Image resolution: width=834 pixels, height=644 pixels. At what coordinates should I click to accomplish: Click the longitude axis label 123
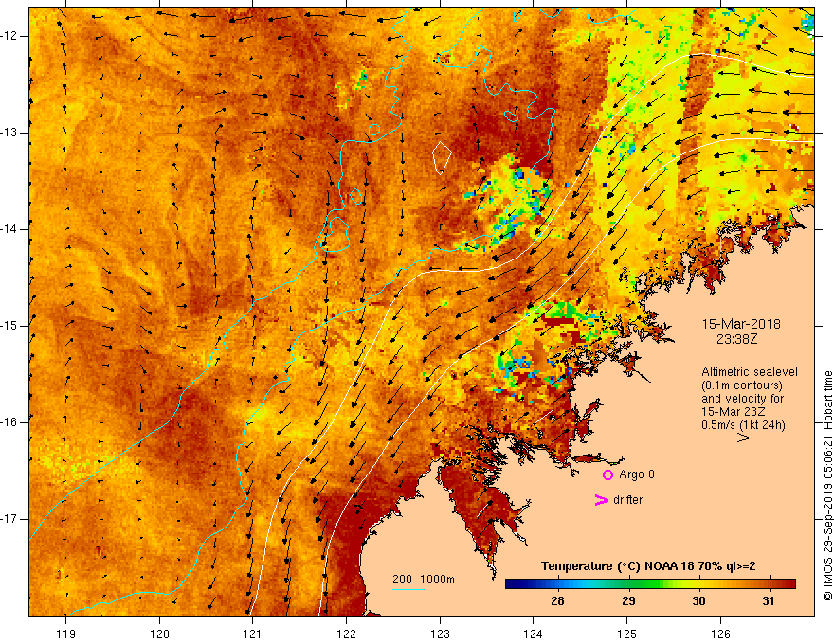[x=440, y=634]
